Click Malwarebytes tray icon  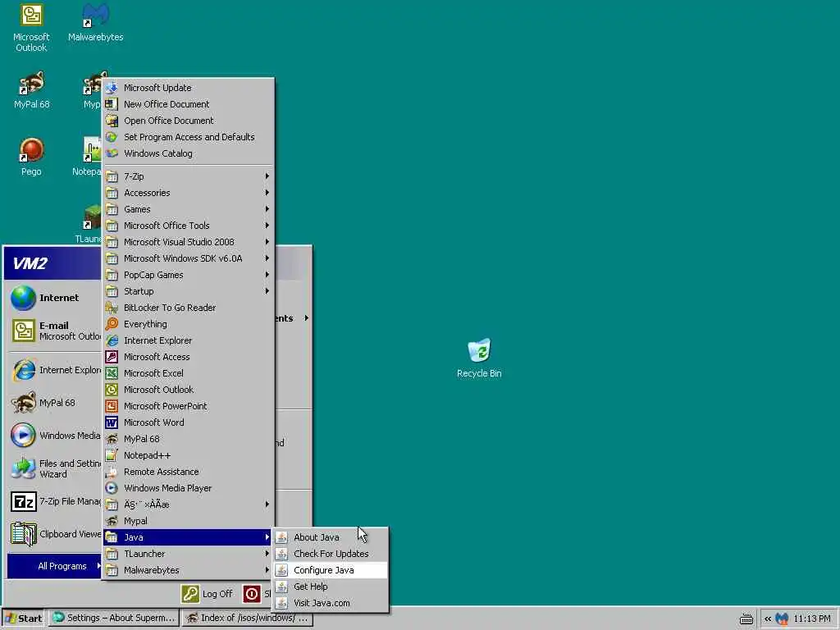pyautogui.click(x=782, y=619)
